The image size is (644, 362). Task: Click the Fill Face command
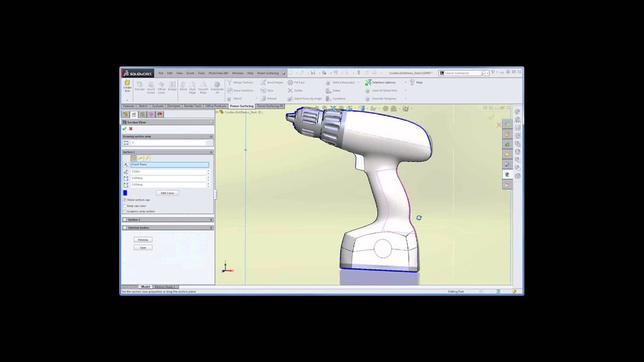pyautogui.click(x=296, y=82)
